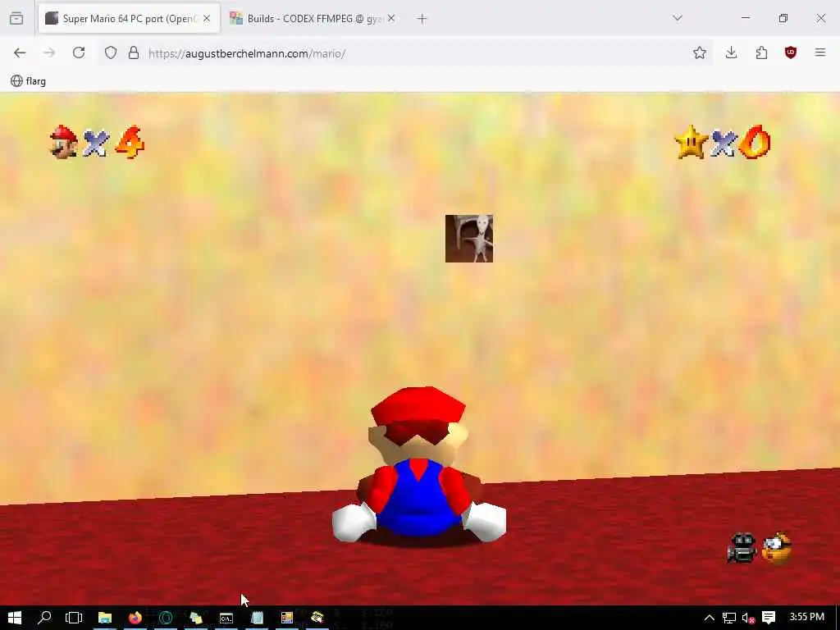The image size is (840, 630).
Task: Click the Mario head lives counter icon
Action: 64,143
